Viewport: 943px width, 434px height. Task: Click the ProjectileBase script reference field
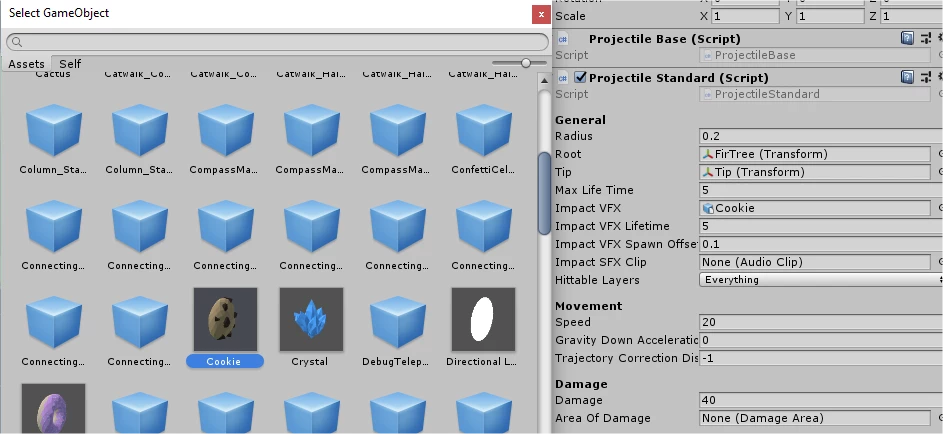point(815,55)
